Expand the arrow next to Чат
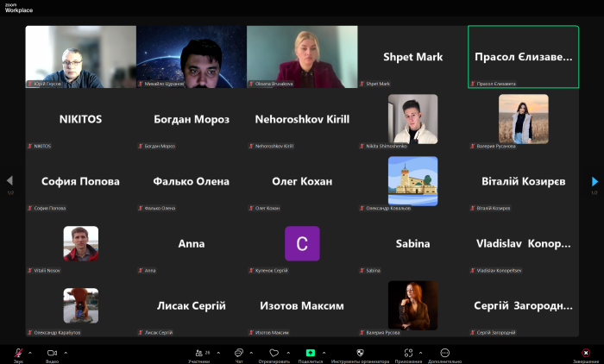This screenshot has height=364, width=604. [x=251, y=353]
